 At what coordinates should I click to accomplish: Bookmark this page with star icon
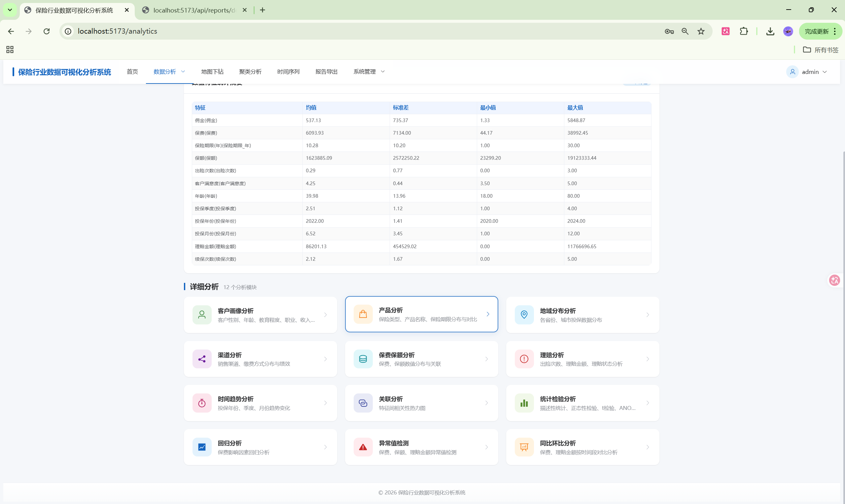(701, 31)
